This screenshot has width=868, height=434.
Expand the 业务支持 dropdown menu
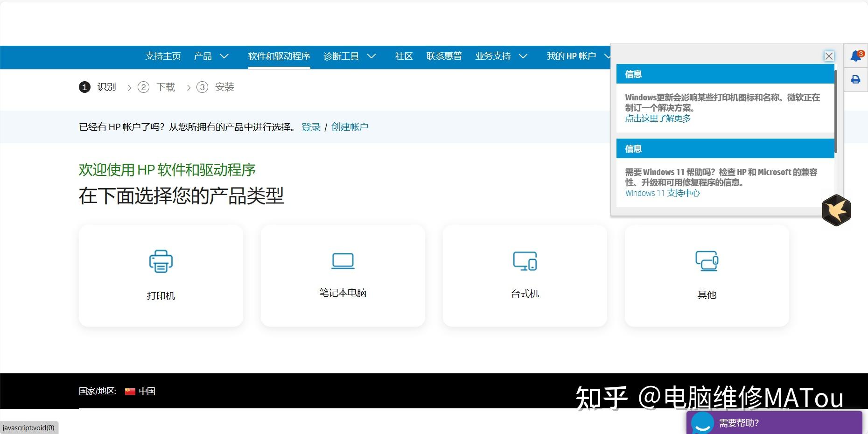tap(501, 56)
